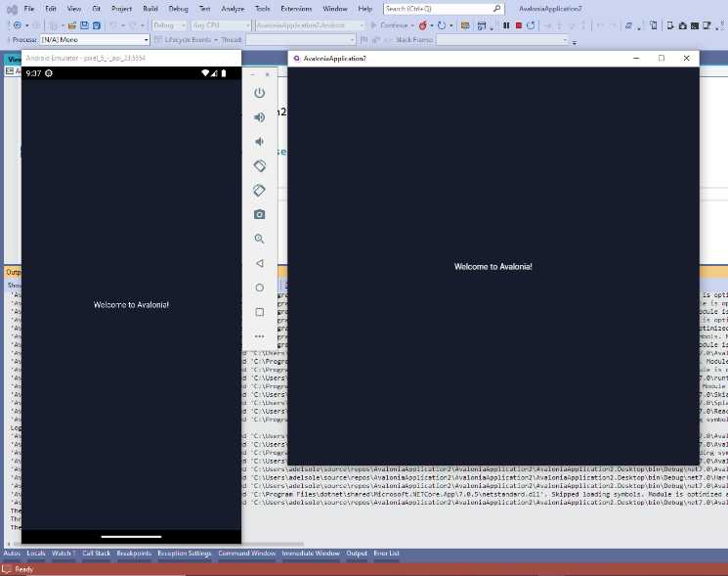The width and height of the screenshot is (728, 576).
Task: Switch to the Exception Settings tab
Action: tap(185, 554)
